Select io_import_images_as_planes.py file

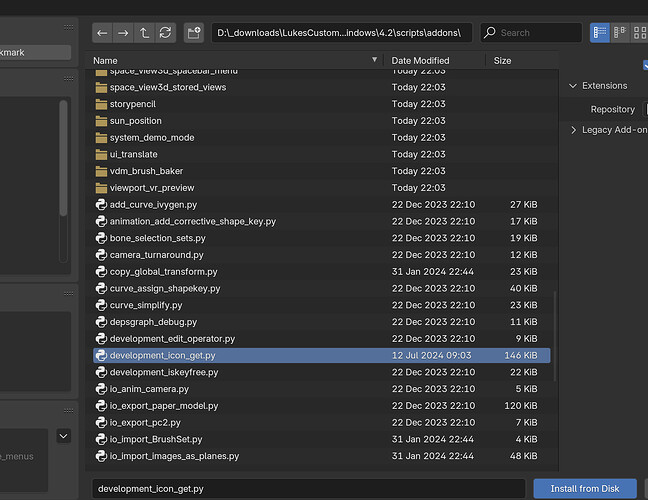click(322, 456)
